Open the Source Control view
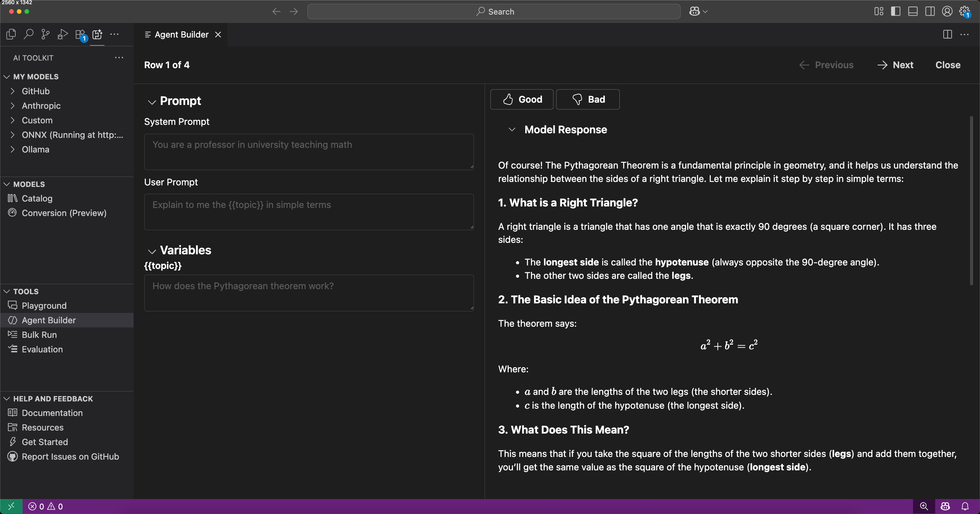Image resolution: width=980 pixels, height=514 pixels. pos(46,34)
